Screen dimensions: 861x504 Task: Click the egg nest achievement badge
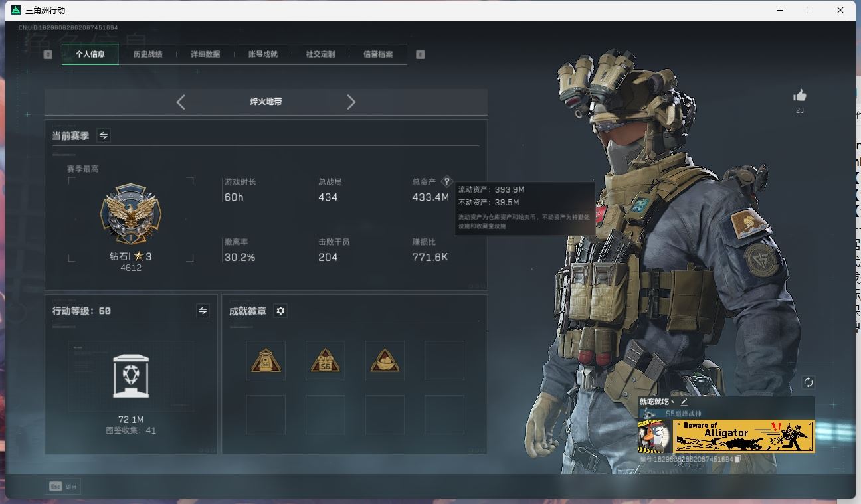pos(385,361)
